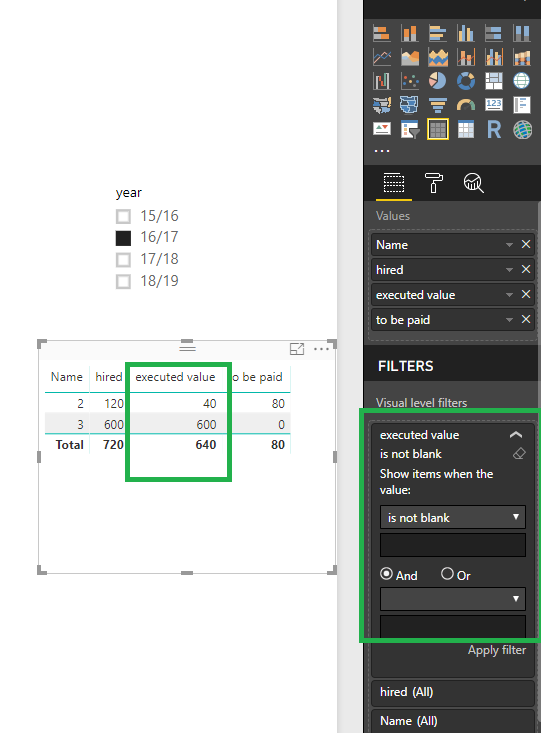
Task: Select the map globe visual
Action: (522, 81)
